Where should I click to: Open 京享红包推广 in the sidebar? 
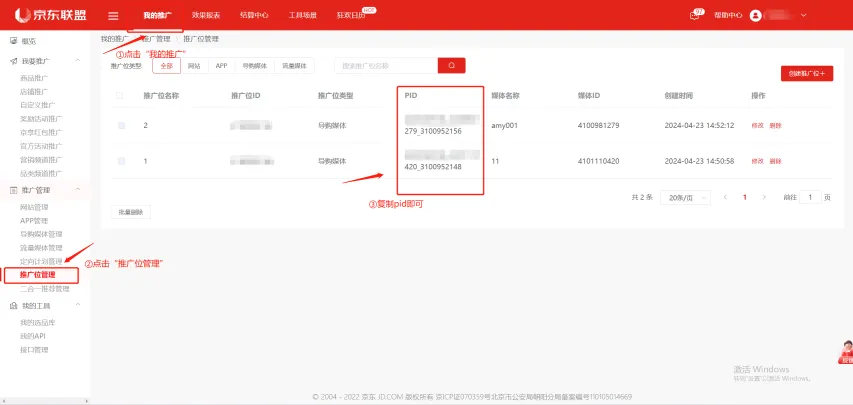pos(41,132)
